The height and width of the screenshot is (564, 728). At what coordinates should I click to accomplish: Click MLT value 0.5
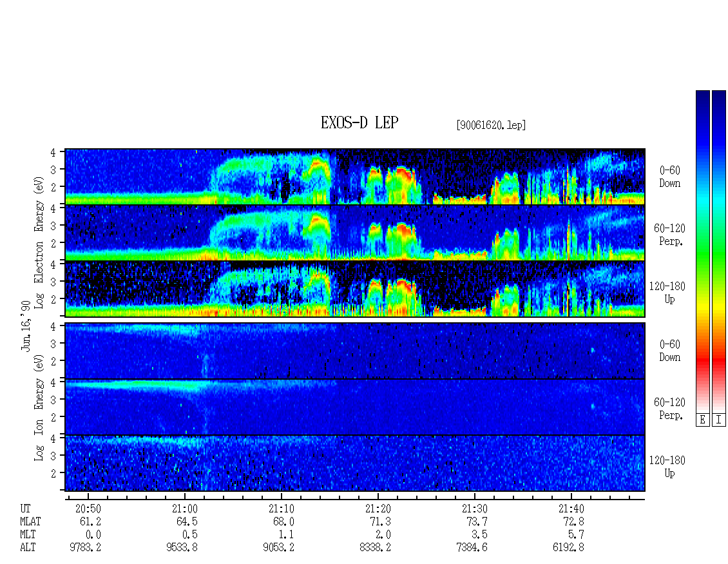point(189,535)
